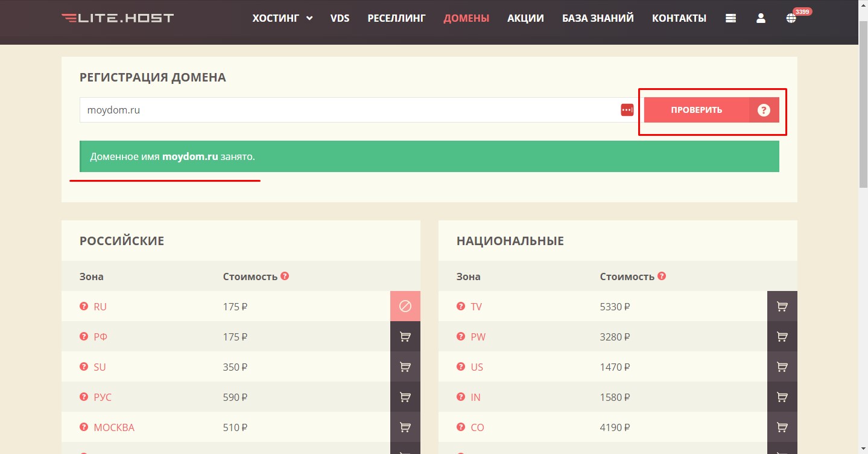868x454 pixels.
Task: Click info icon beside РФ zone
Action: 84,336
